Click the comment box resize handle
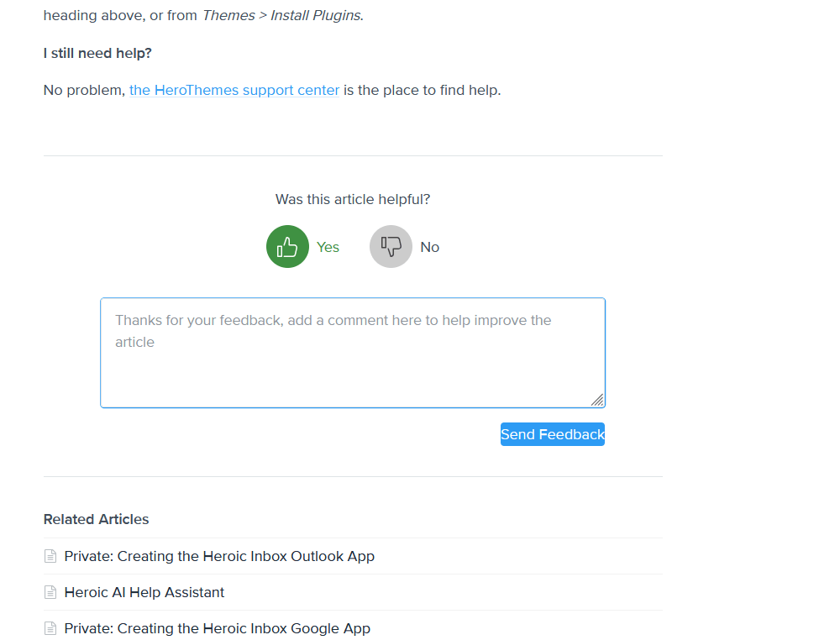 click(597, 400)
